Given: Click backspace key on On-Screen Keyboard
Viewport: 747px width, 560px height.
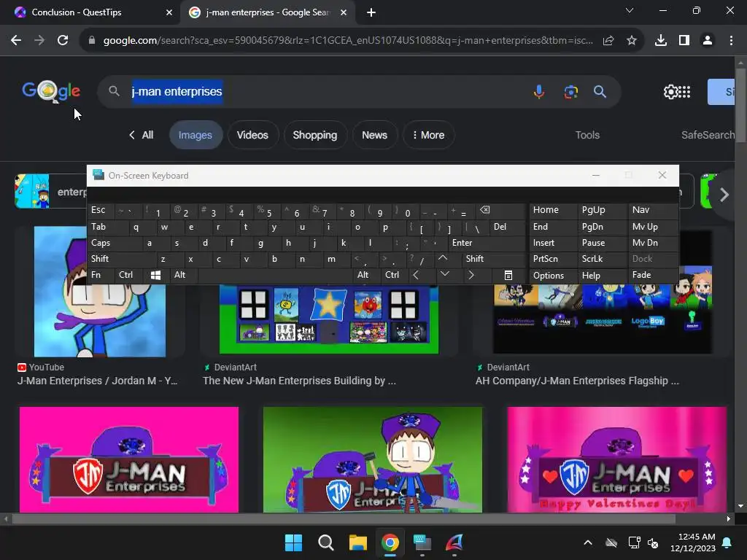Looking at the screenshot, I should 485,210.
